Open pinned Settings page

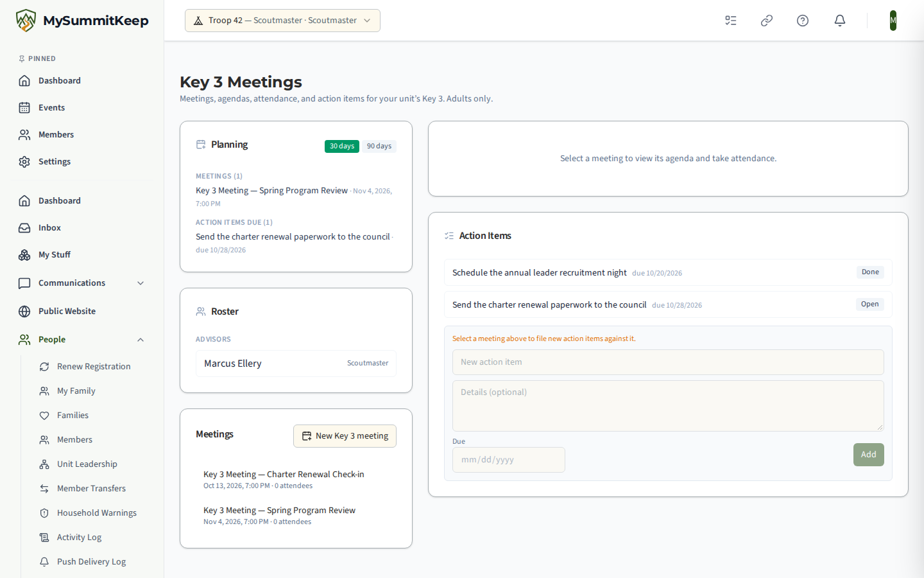tap(82, 162)
